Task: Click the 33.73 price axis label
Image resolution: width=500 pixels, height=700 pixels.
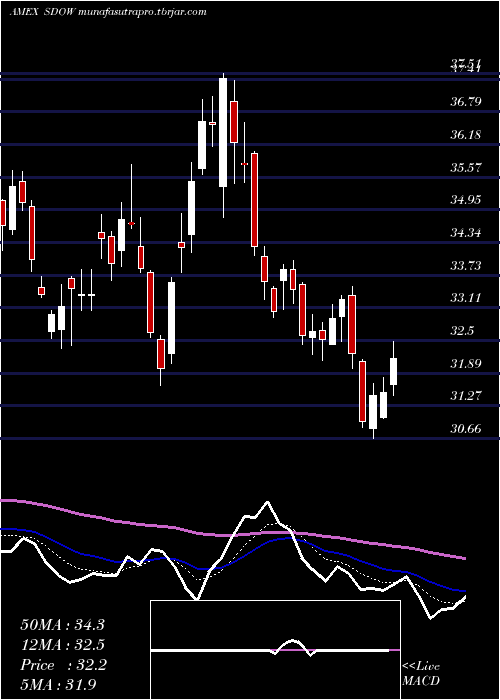Action: [466, 266]
